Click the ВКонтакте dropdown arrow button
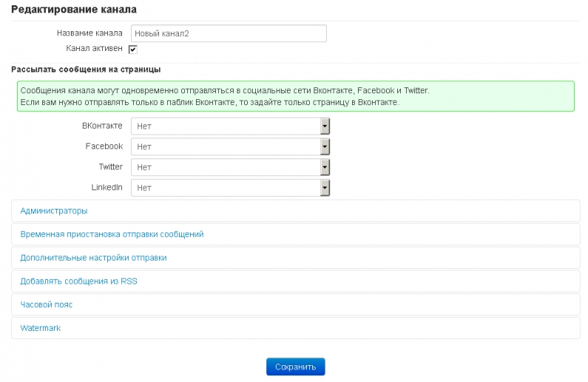Screen dimensions: 588x382 point(325,126)
